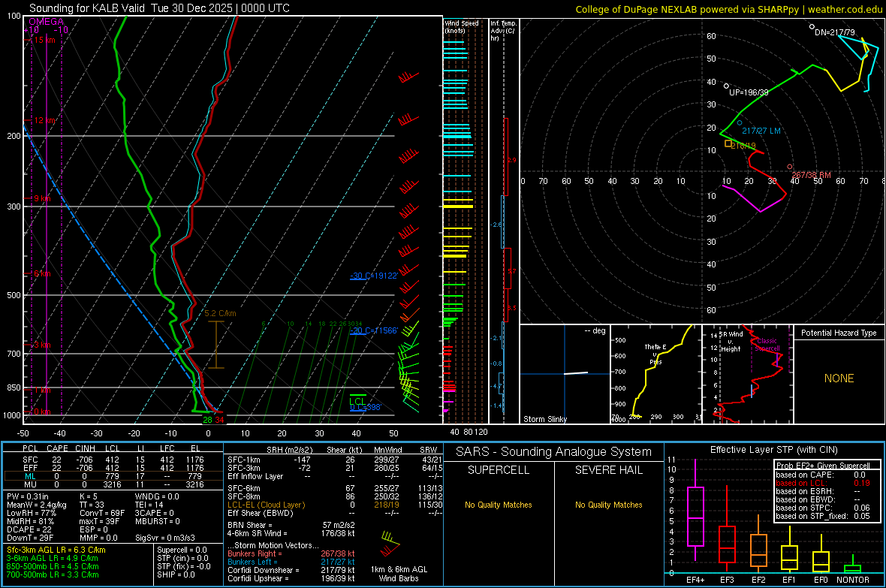The height and width of the screenshot is (588, 886).
Task: Click the 'Supercell = 0.0' value
Action: pos(182,550)
